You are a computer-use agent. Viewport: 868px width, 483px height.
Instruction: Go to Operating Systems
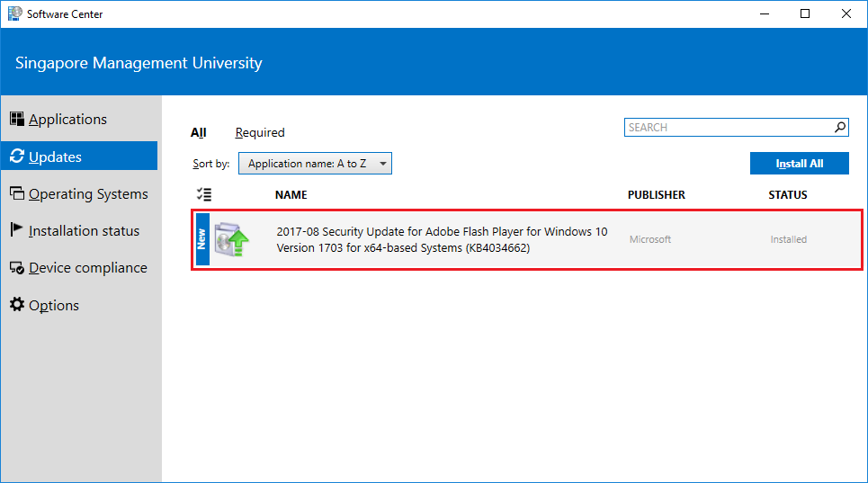pyautogui.click(x=88, y=194)
